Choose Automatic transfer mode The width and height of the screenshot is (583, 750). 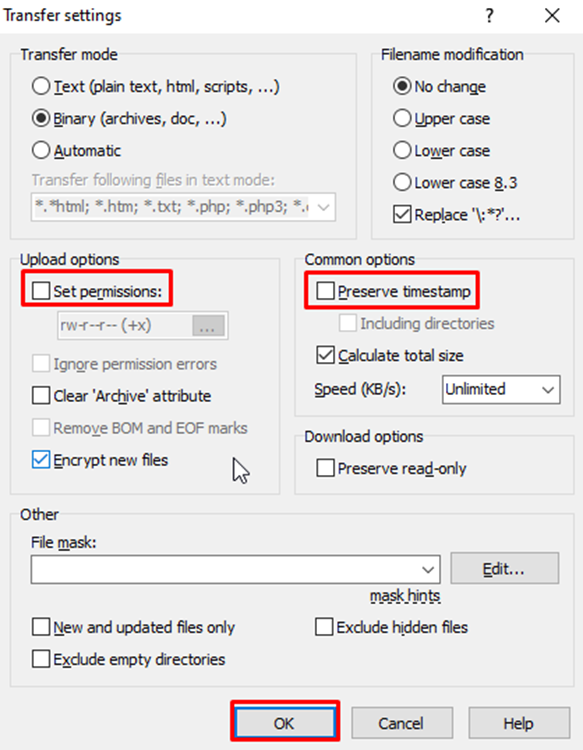click(x=41, y=151)
